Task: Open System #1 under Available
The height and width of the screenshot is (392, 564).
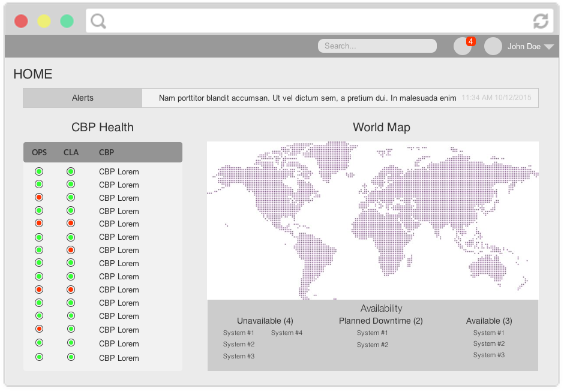Action: pos(489,333)
